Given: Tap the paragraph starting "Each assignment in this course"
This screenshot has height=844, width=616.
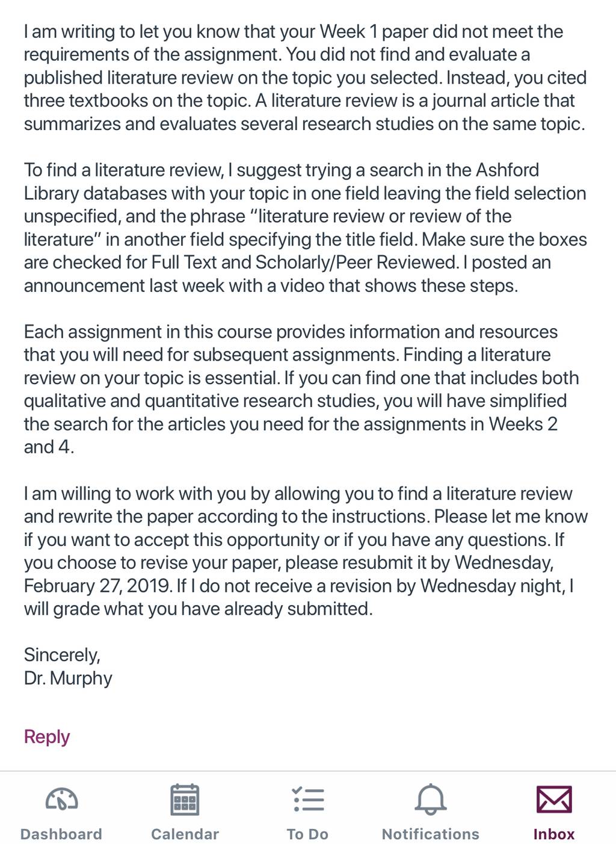Looking at the screenshot, I should click(x=301, y=389).
